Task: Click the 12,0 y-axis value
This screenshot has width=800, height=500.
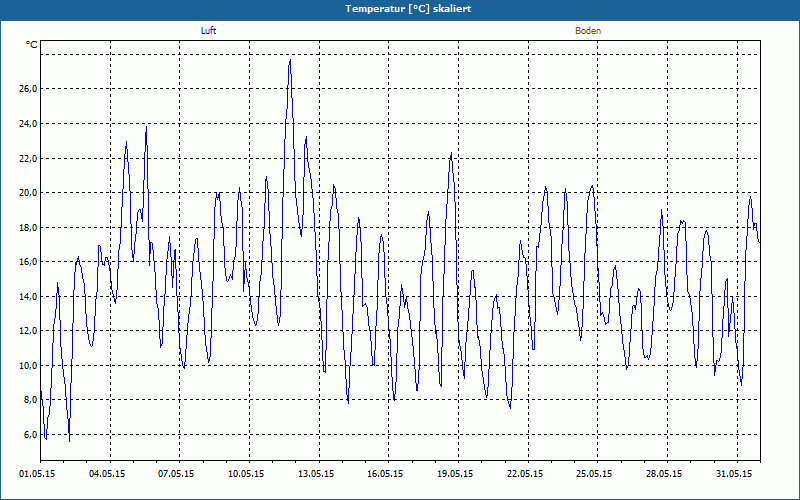Action: (x=28, y=331)
